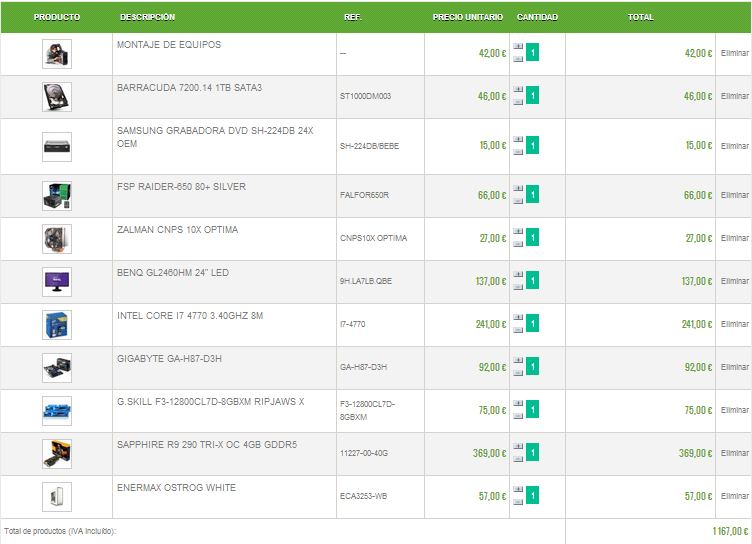The width and height of the screenshot is (752, 544).
Task: Increase quantity for ZALMAN CNPS 10X OPTIMA
Action: pos(518,231)
